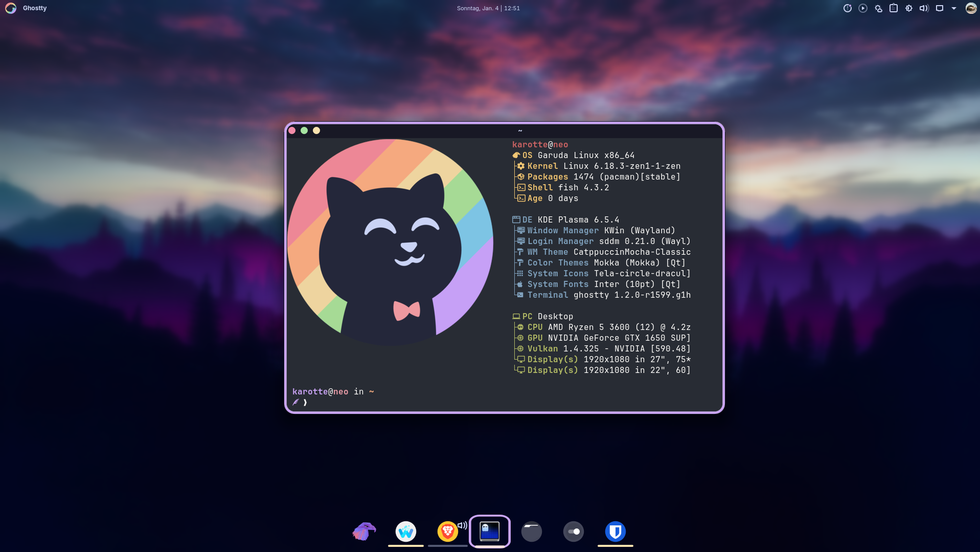Viewport: 980px width, 552px height.
Task: Open the Garuda eagle launcher in the dock
Action: coord(364,532)
